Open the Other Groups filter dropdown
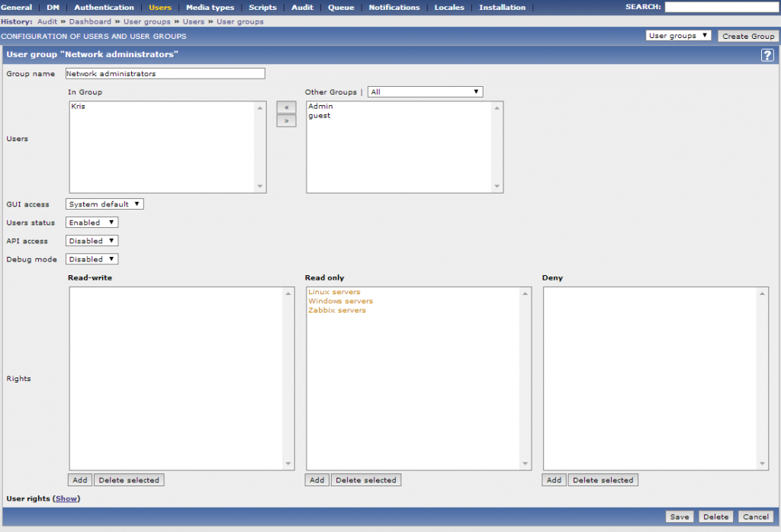The image size is (781, 532). tap(425, 91)
